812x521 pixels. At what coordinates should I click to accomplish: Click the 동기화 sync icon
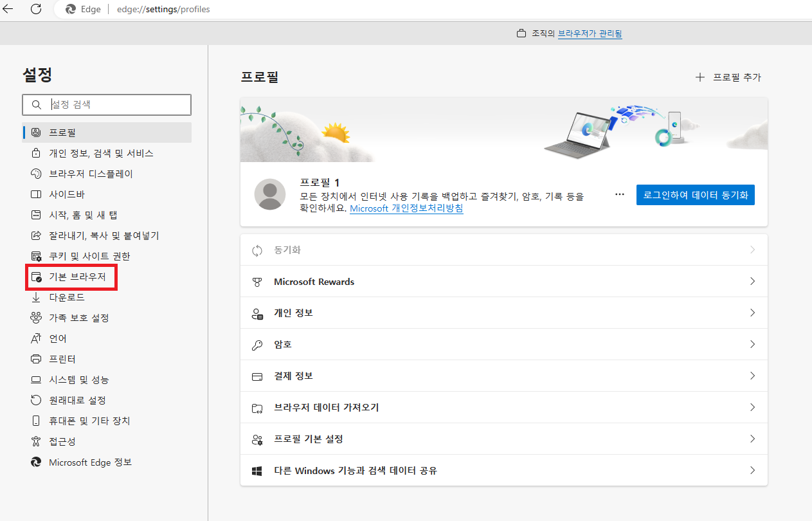click(257, 250)
